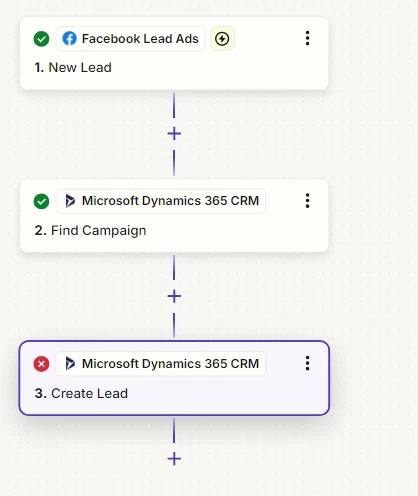Select Microsoft Dynamics 365 CRM chip in step 3
Image resolution: width=418 pixels, height=496 pixels.
point(161,363)
